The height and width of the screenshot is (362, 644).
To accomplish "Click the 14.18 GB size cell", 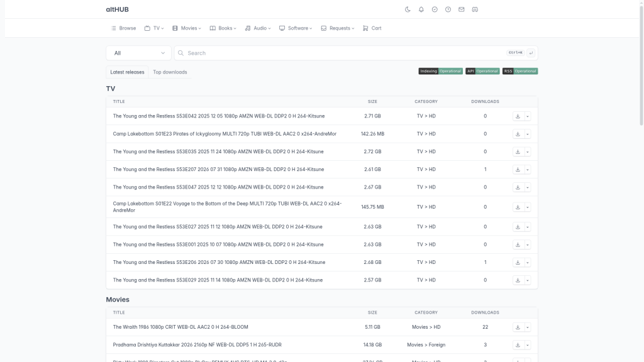I will pos(372,345).
